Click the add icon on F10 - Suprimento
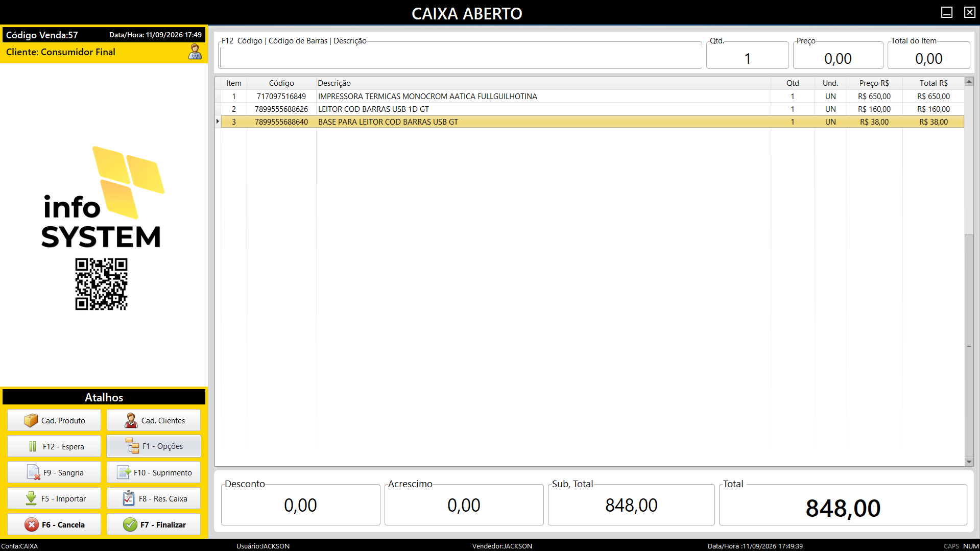 pyautogui.click(x=124, y=472)
